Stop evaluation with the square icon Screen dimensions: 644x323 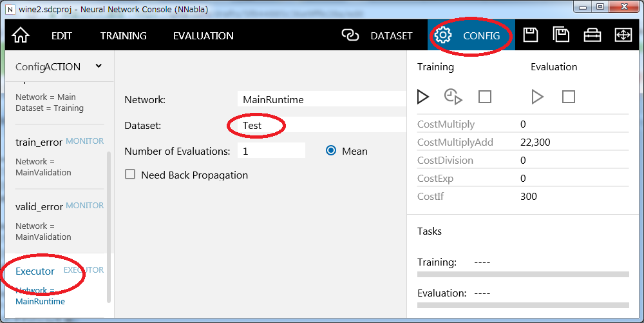point(568,97)
